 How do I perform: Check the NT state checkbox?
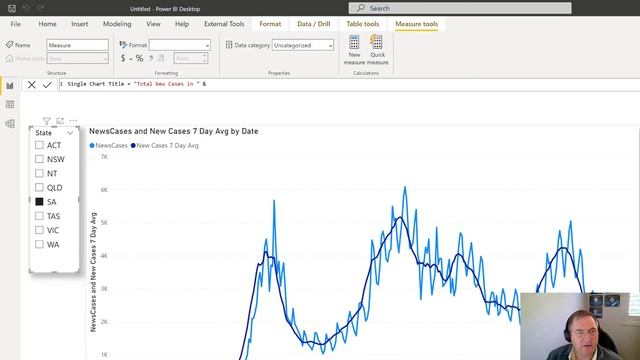pyautogui.click(x=39, y=173)
